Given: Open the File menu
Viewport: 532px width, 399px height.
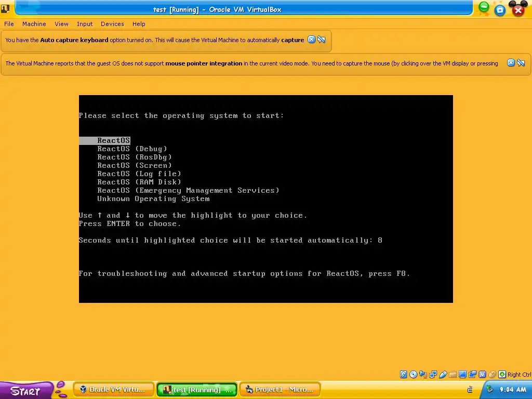Looking at the screenshot, I should point(9,24).
